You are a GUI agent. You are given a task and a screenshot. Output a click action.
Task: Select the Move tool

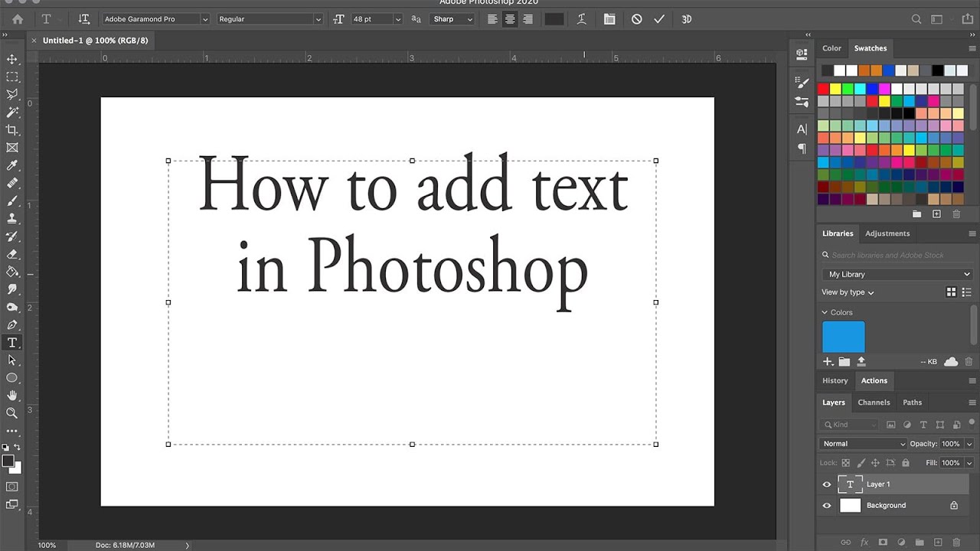pyautogui.click(x=12, y=59)
